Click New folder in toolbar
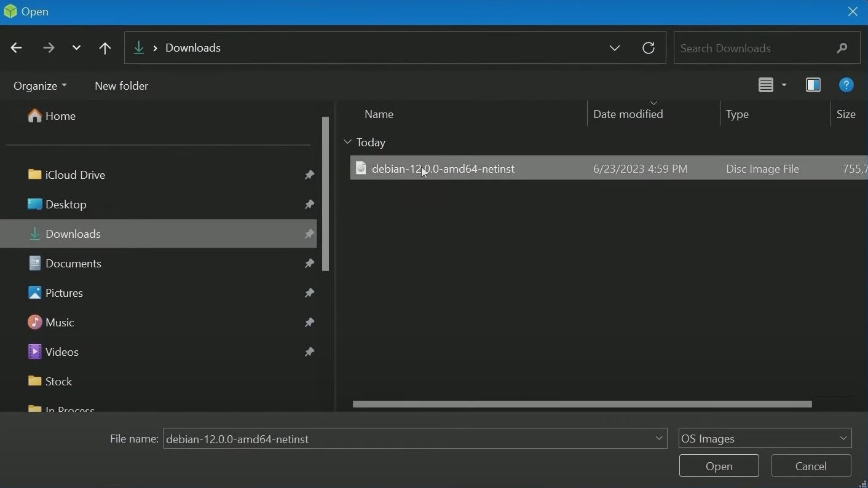Image resolution: width=868 pixels, height=488 pixels. (x=121, y=86)
